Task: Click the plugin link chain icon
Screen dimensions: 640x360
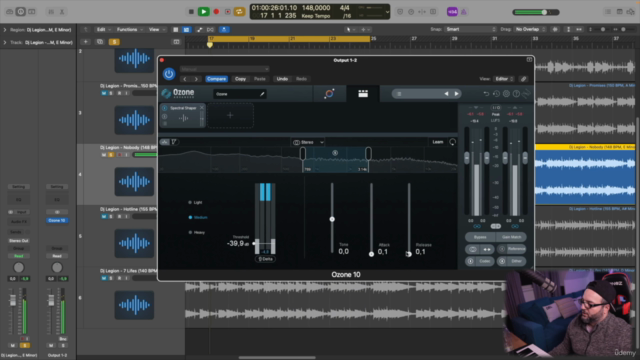Action: point(524,79)
